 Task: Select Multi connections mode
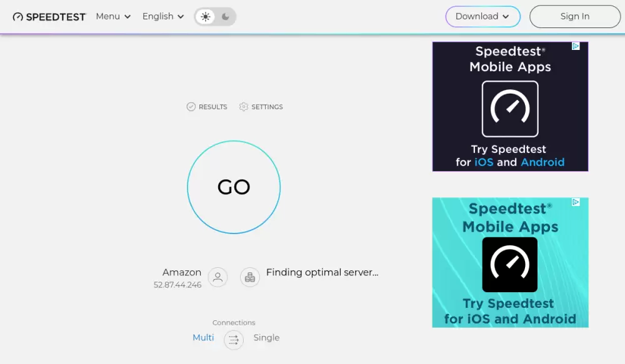(203, 338)
